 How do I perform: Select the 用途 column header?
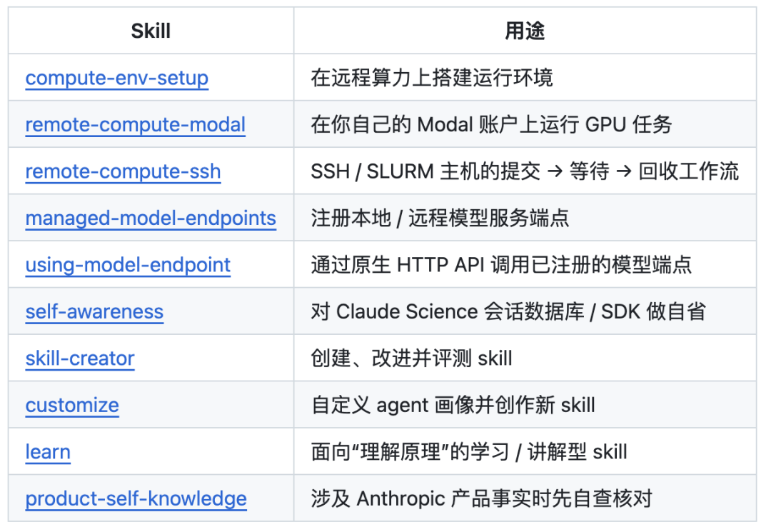coord(525,31)
